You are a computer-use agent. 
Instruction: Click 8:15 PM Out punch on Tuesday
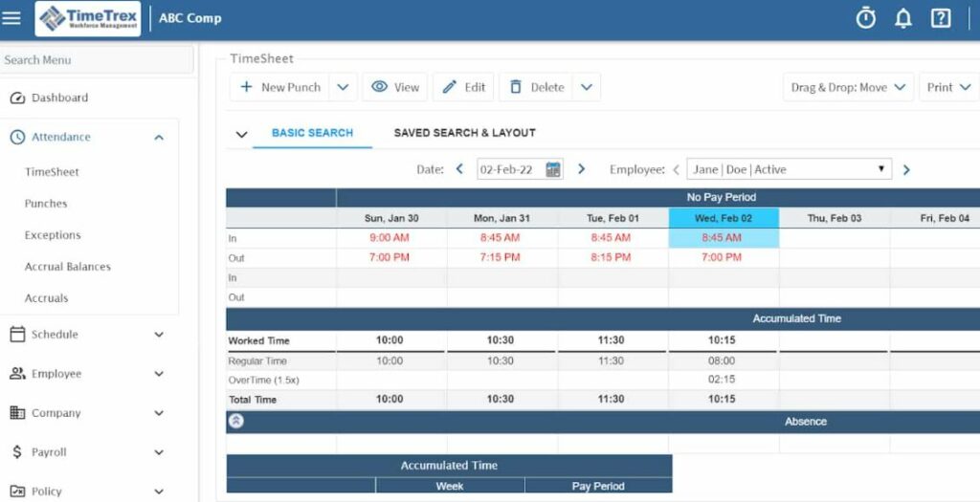click(611, 257)
